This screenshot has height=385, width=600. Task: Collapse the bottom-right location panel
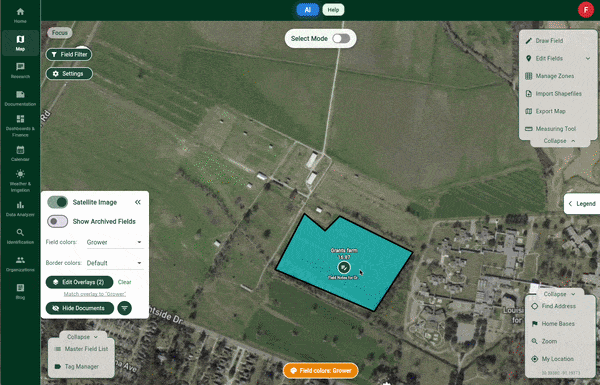pyautogui.click(x=559, y=294)
